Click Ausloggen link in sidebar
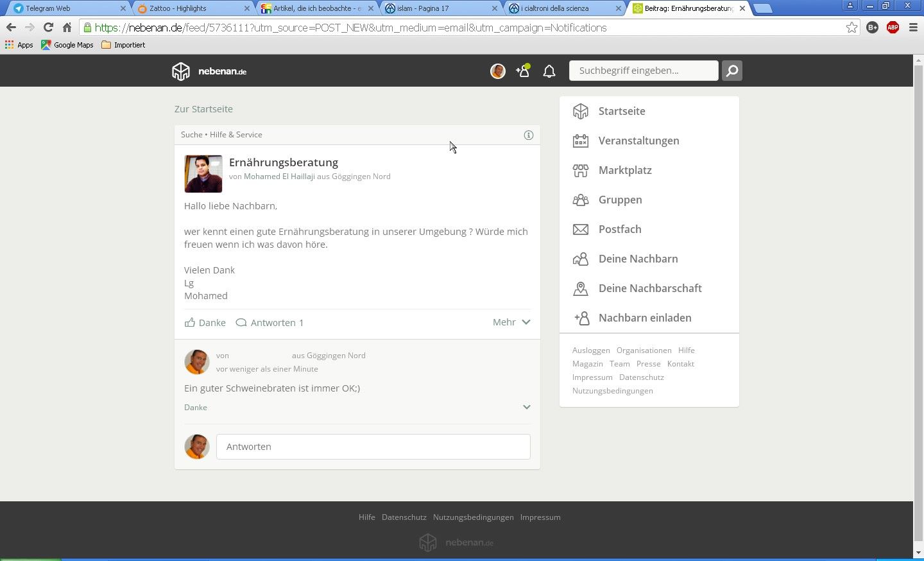Viewport: 924px width, 561px height. tap(591, 350)
